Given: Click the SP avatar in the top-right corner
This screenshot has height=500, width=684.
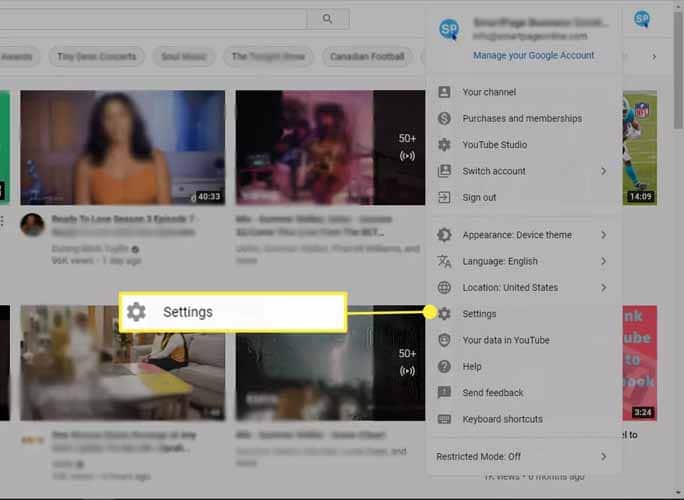Looking at the screenshot, I should click(642, 19).
